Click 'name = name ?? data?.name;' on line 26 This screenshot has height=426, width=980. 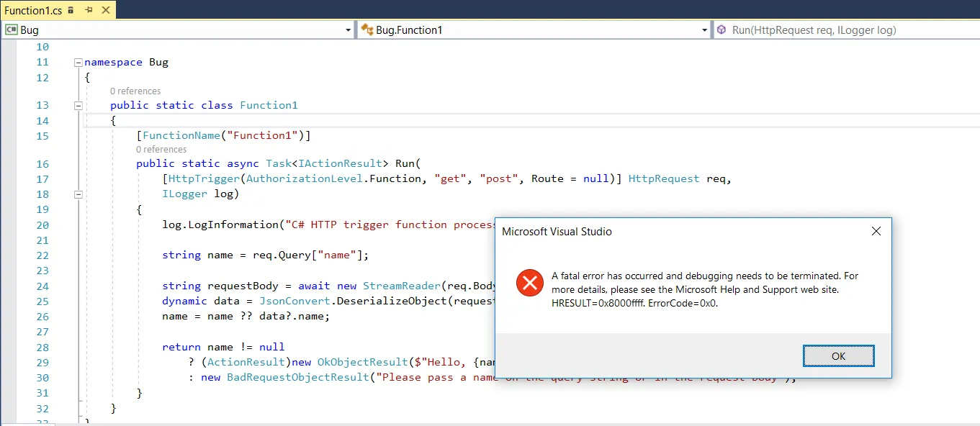point(246,317)
